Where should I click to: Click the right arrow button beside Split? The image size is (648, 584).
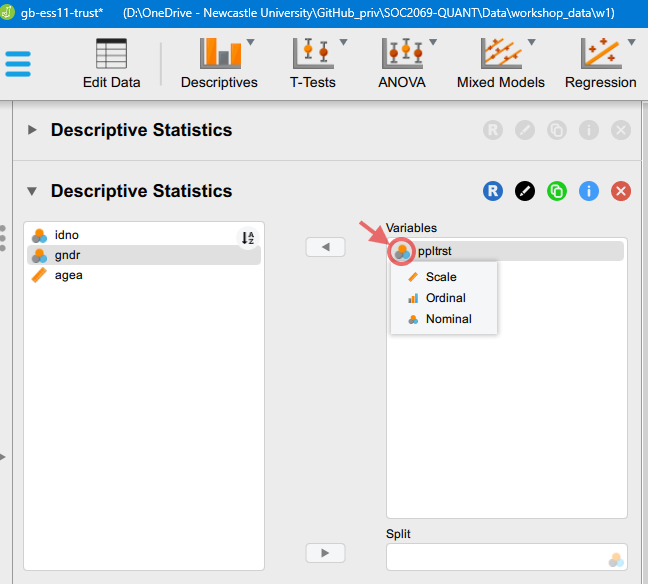[325, 553]
